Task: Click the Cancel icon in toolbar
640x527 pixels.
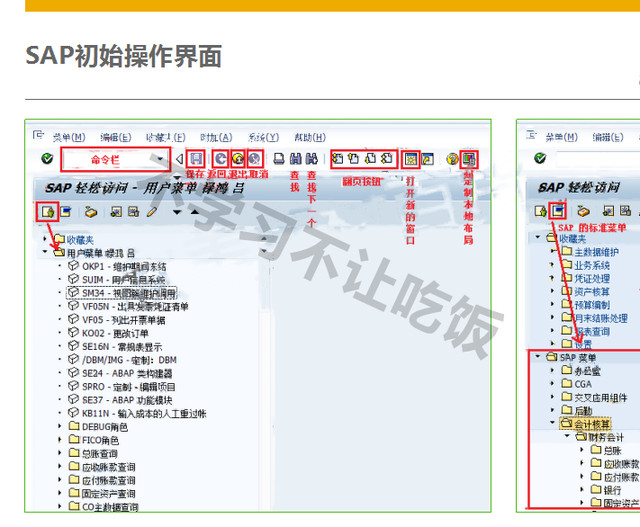Action: click(x=255, y=158)
